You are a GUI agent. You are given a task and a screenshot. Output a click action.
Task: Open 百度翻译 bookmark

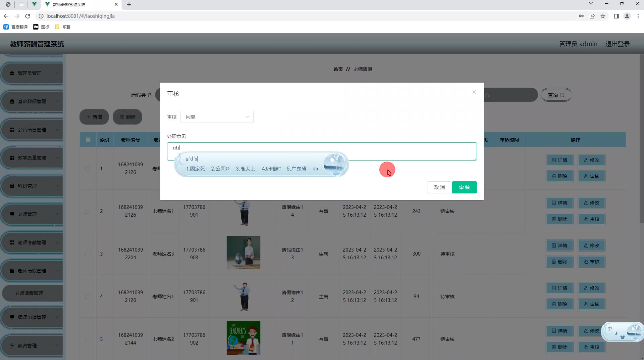coord(15,27)
